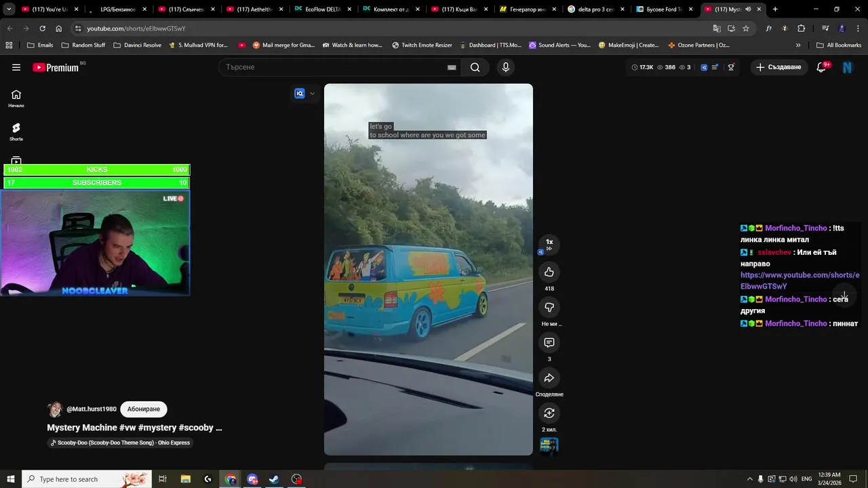
Task: Switch to the LPG/Бензинов tab
Action: coord(117,9)
